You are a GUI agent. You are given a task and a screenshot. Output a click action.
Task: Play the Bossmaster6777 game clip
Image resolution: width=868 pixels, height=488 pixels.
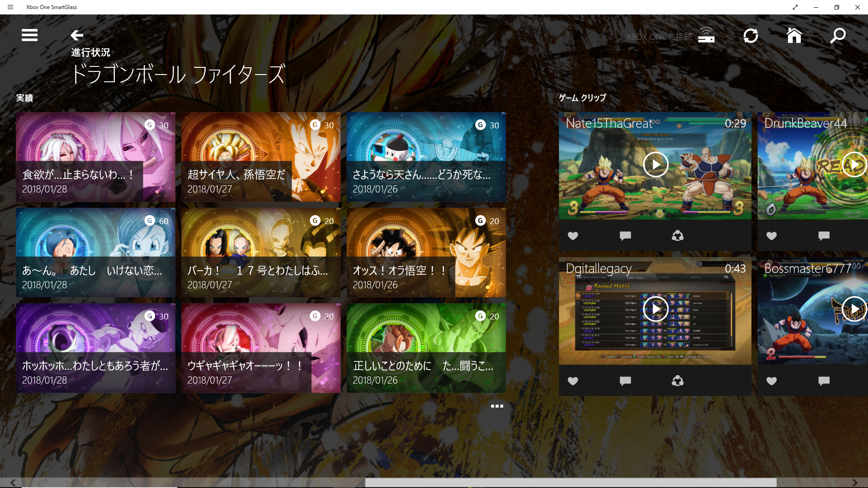[854, 309]
